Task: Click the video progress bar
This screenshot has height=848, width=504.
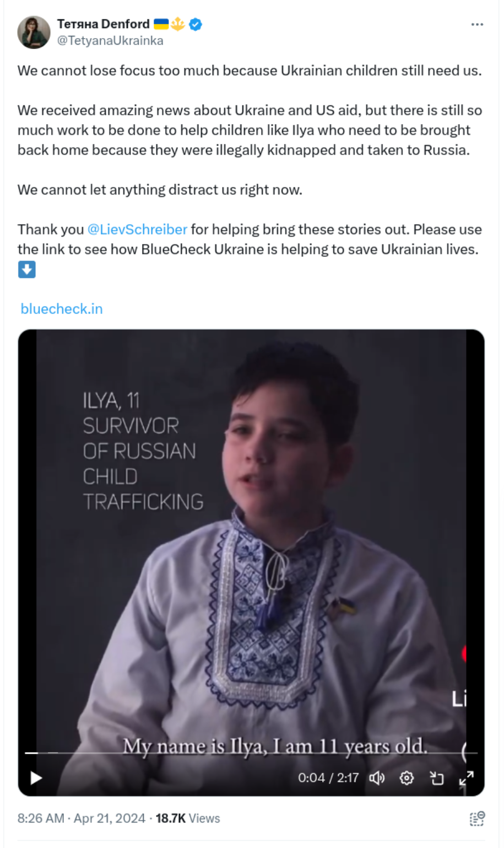Action: [251, 753]
